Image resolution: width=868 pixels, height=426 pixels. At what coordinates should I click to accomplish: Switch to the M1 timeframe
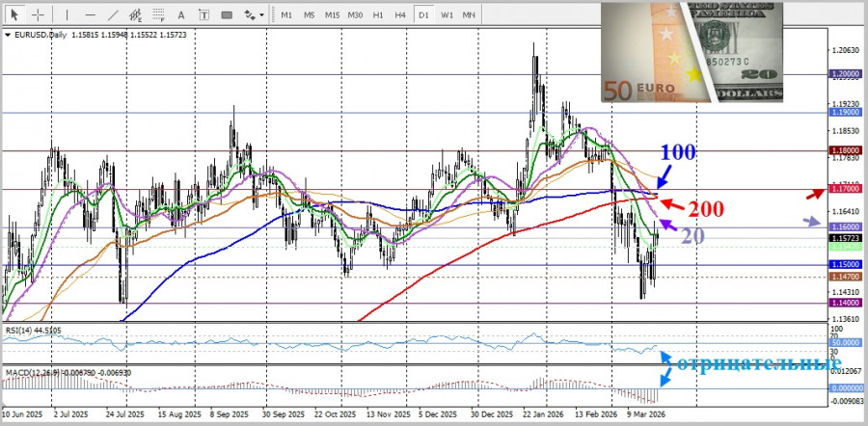click(286, 15)
